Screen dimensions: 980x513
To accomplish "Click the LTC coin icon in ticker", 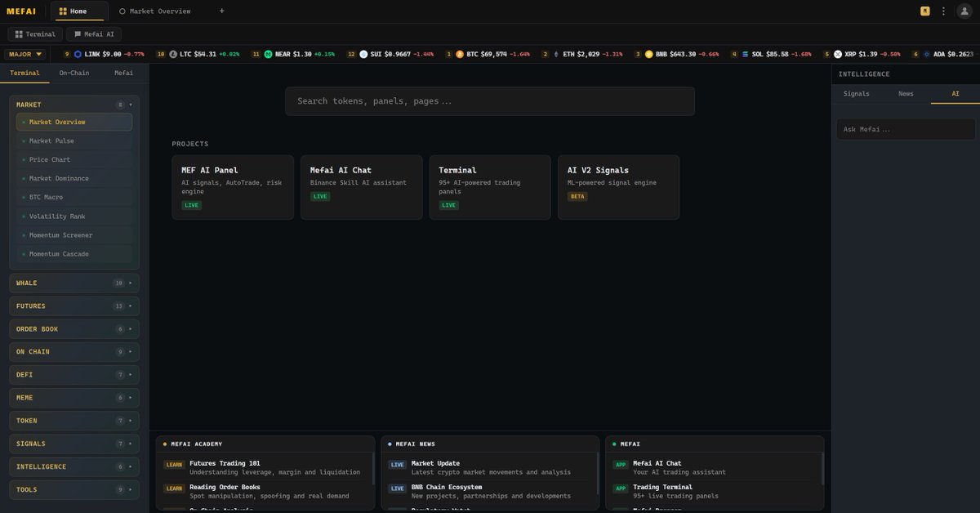I will (173, 54).
